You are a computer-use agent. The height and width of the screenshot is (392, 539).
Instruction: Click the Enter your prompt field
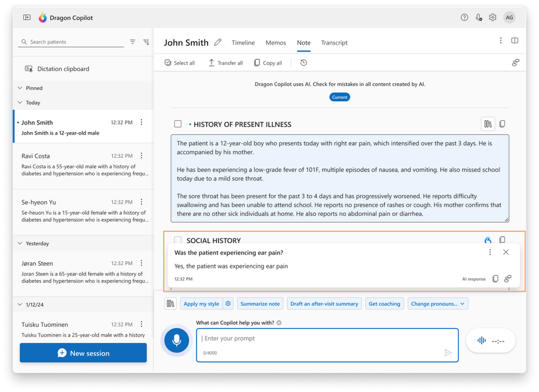[x=328, y=345]
